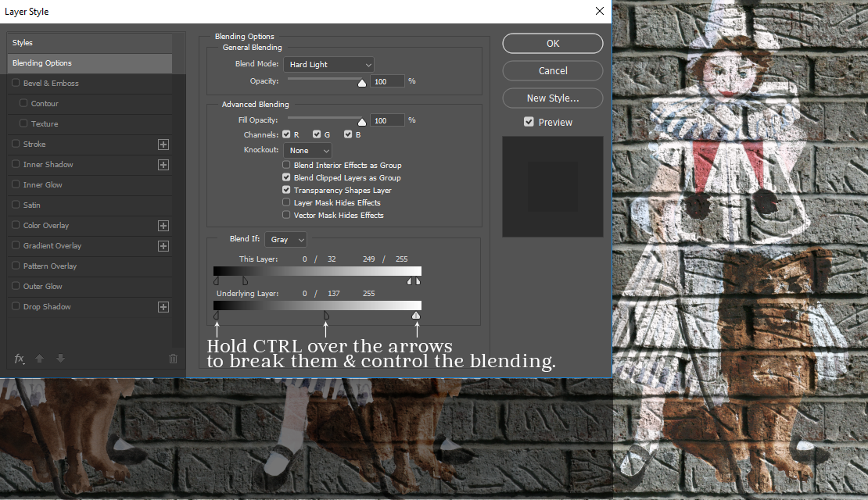Uncheck the R channel checkbox
The image size is (868, 500).
286,134
